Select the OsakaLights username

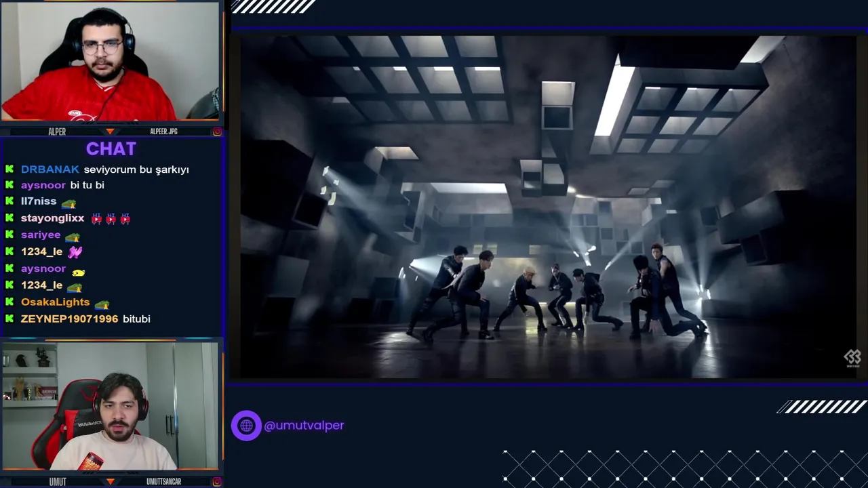point(56,302)
